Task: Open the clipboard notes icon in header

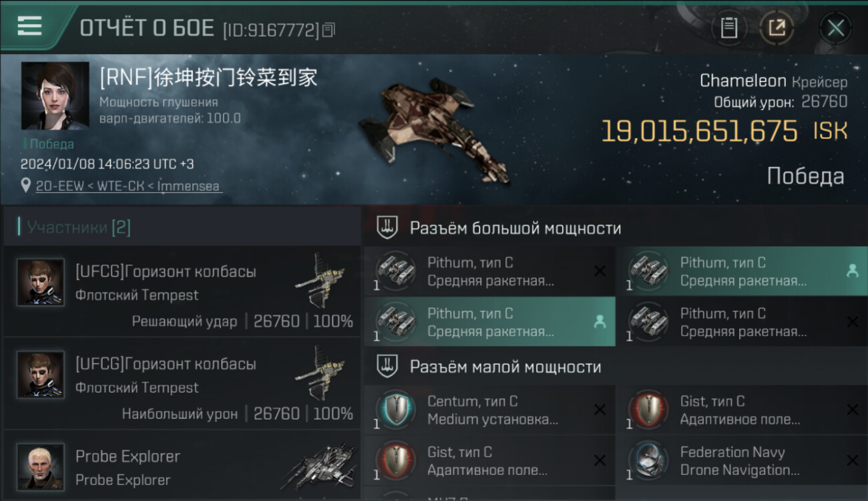Action: click(x=728, y=28)
